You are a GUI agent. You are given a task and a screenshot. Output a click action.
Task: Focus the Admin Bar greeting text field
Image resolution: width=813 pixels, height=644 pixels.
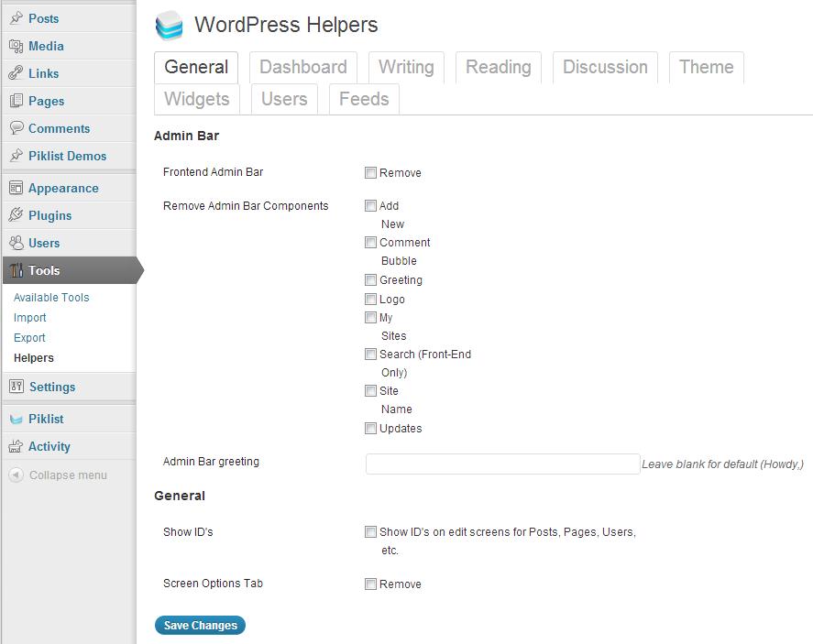click(502, 464)
